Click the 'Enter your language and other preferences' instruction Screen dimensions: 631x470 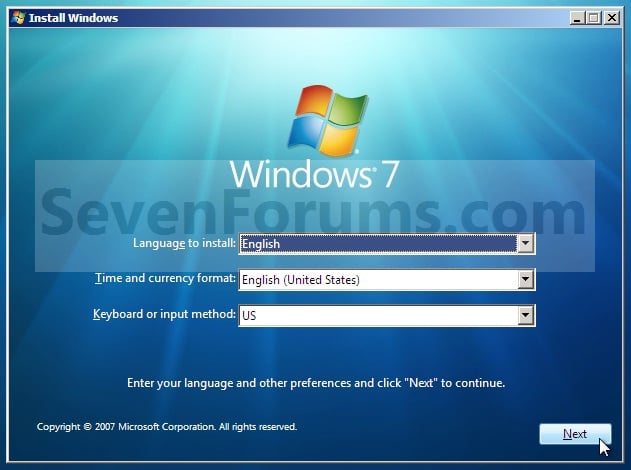coord(316,383)
